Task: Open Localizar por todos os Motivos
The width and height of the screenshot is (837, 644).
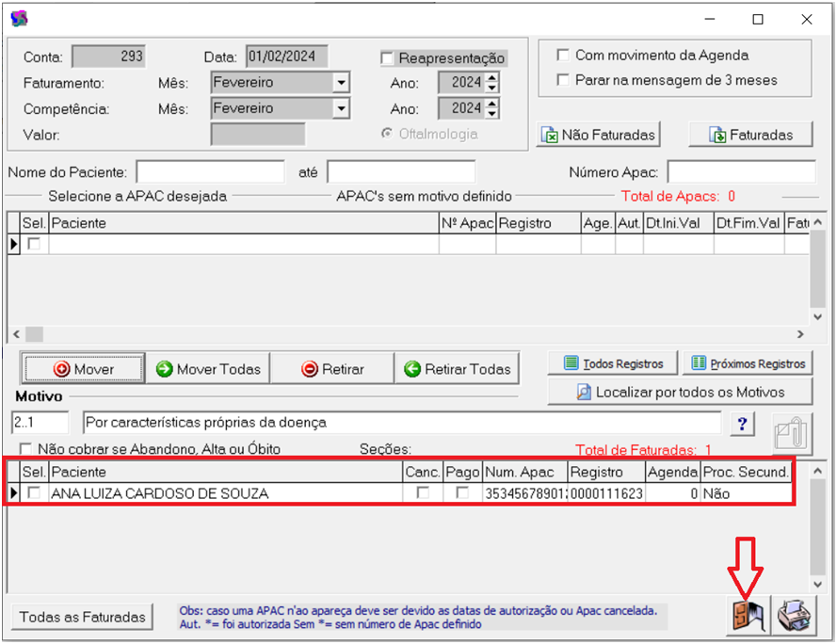Action: point(680,392)
